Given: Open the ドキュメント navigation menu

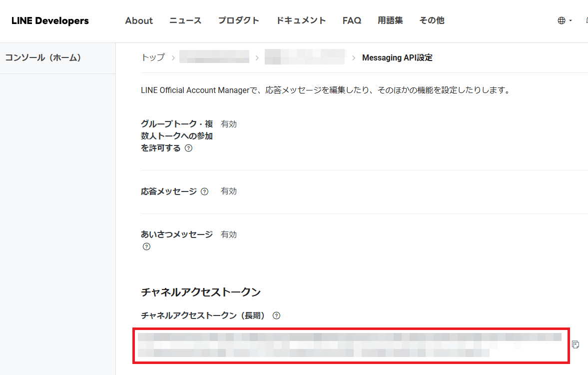Looking at the screenshot, I should (x=301, y=20).
